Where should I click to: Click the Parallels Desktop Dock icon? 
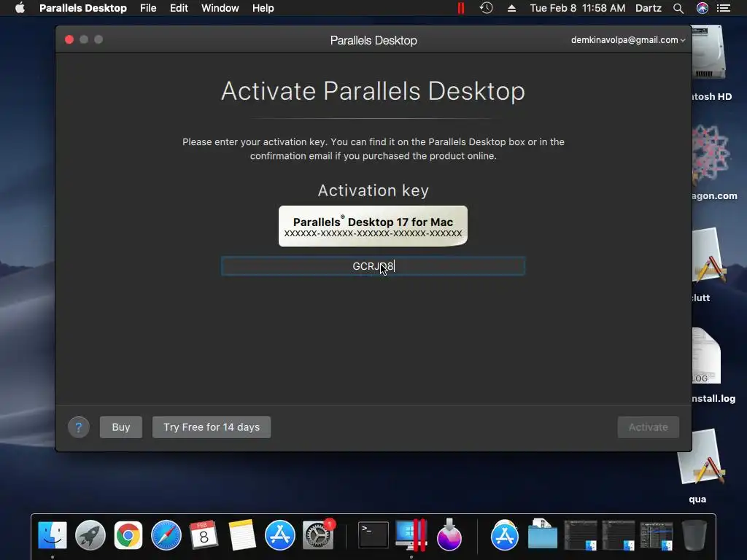[411, 535]
